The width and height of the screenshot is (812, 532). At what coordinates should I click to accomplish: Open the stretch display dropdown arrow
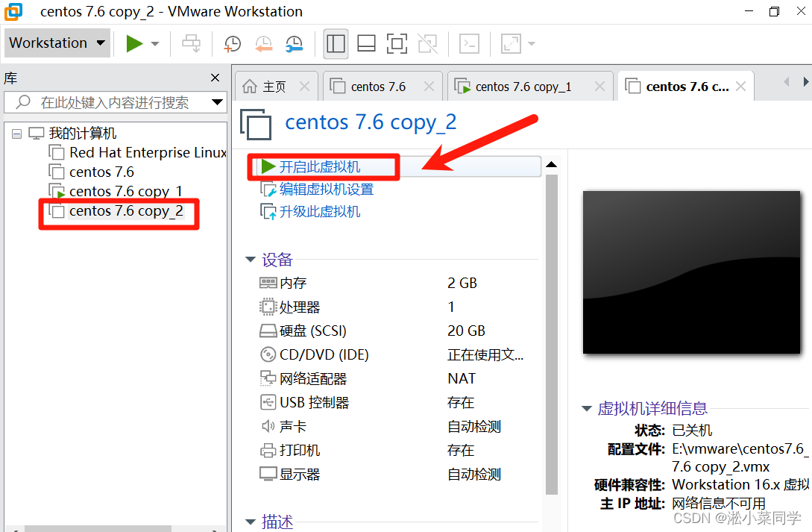532,44
